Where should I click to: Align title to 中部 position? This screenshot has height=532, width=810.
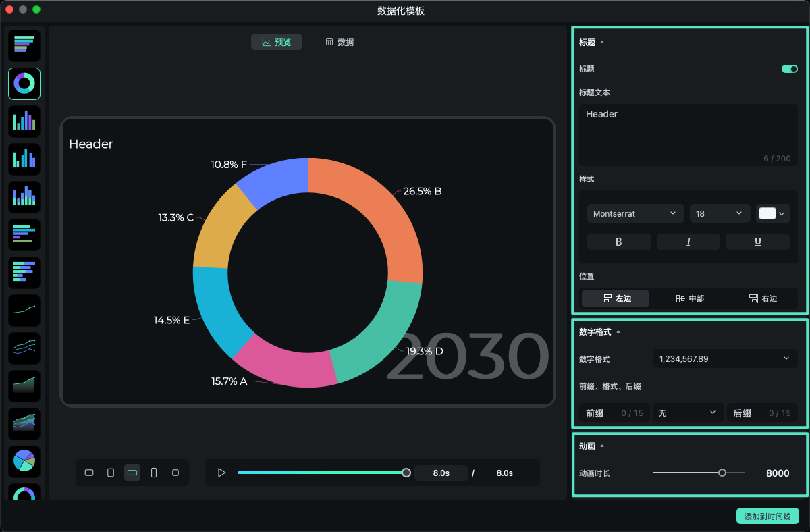tap(689, 298)
